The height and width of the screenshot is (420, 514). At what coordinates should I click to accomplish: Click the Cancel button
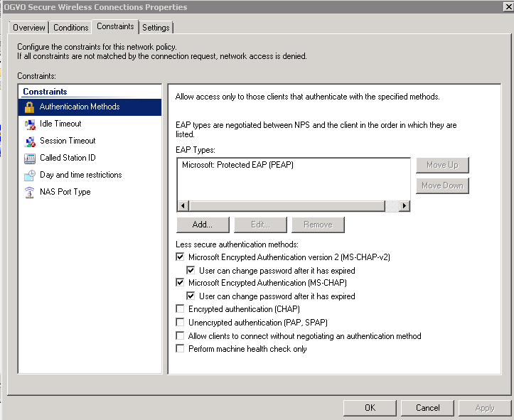click(427, 408)
